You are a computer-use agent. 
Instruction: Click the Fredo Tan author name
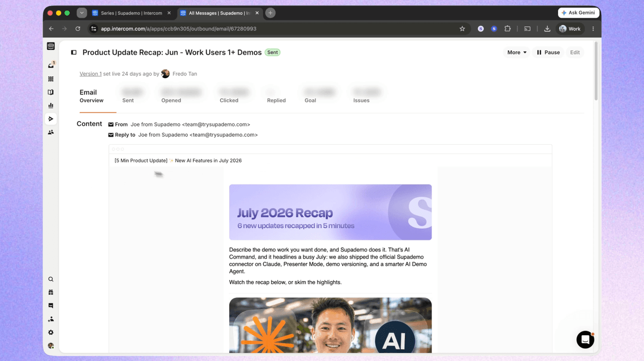pos(185,74)
